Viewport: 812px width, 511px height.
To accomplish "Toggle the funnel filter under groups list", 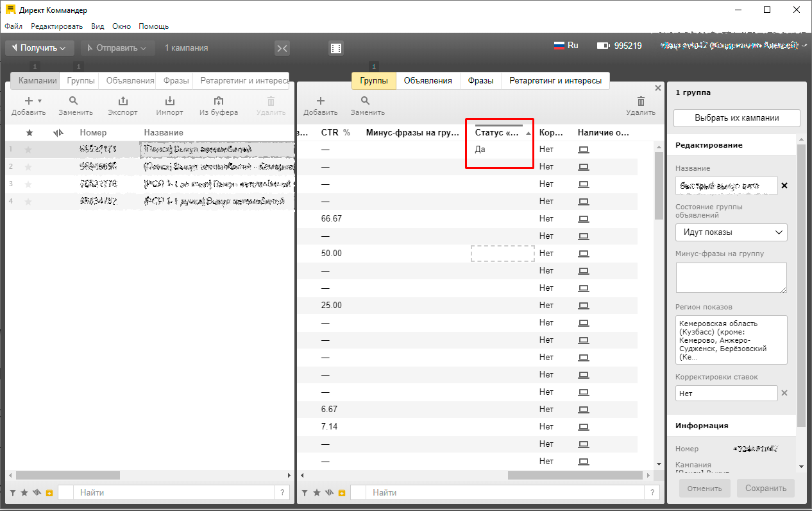I will pos(305,492).
